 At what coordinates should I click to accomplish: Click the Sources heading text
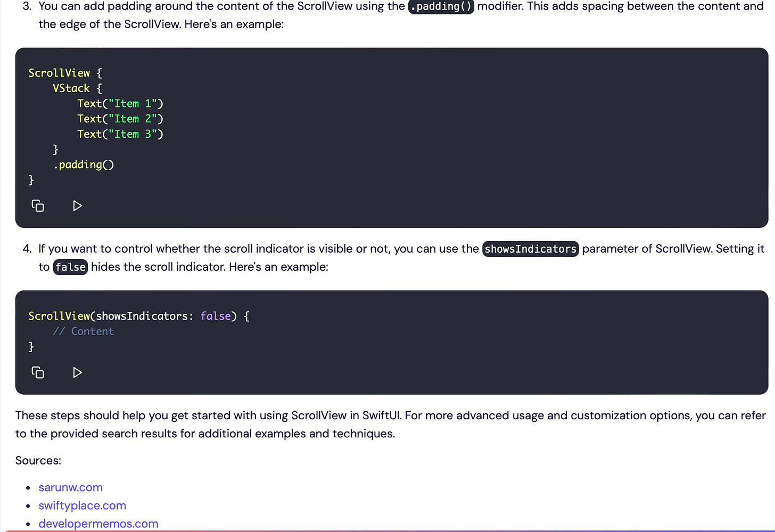point(38,460)
